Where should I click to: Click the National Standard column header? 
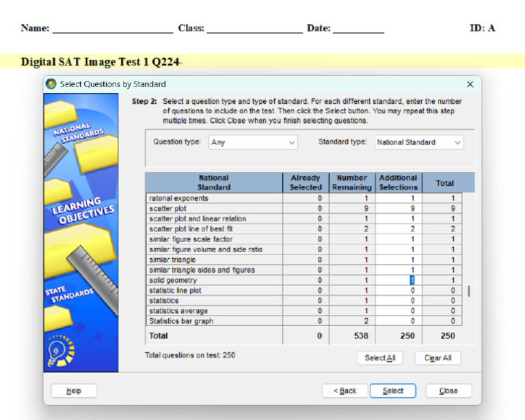[214, 182]
